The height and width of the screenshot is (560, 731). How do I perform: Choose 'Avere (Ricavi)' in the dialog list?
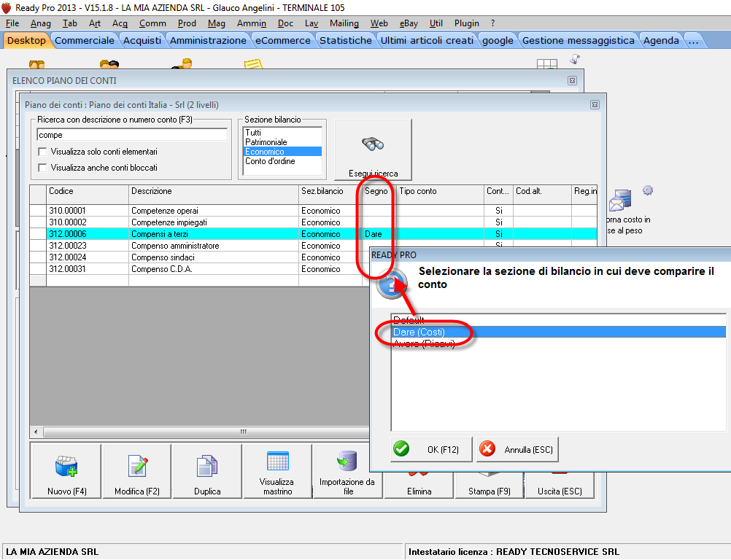click(x=559, y=344)
